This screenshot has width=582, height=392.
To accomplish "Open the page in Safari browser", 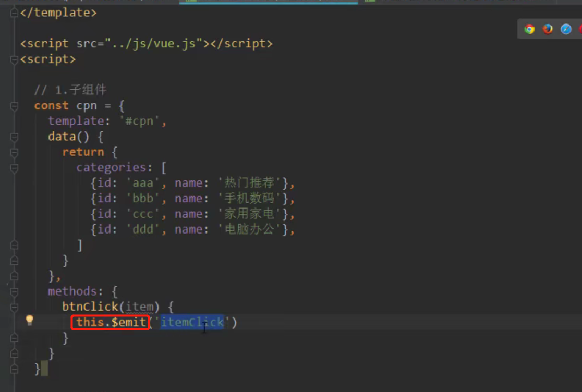I will coord(566,29).
